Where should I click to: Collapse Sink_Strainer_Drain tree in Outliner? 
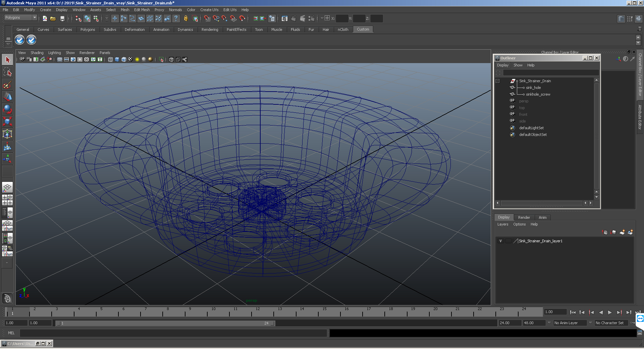tap(498, 81)
